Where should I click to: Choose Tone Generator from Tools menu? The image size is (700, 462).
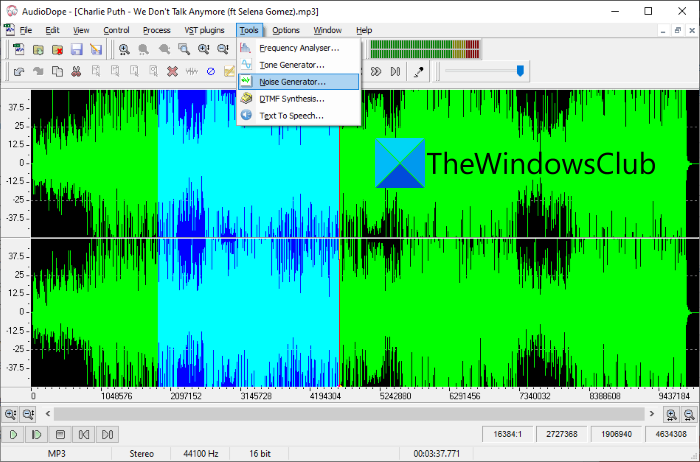point(298,65)
